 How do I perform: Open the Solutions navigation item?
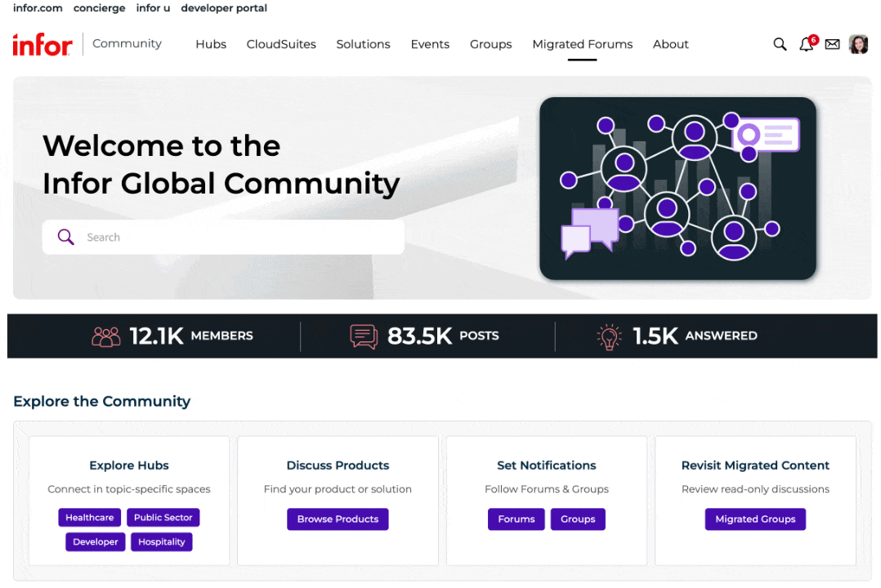tap(363, 45)
